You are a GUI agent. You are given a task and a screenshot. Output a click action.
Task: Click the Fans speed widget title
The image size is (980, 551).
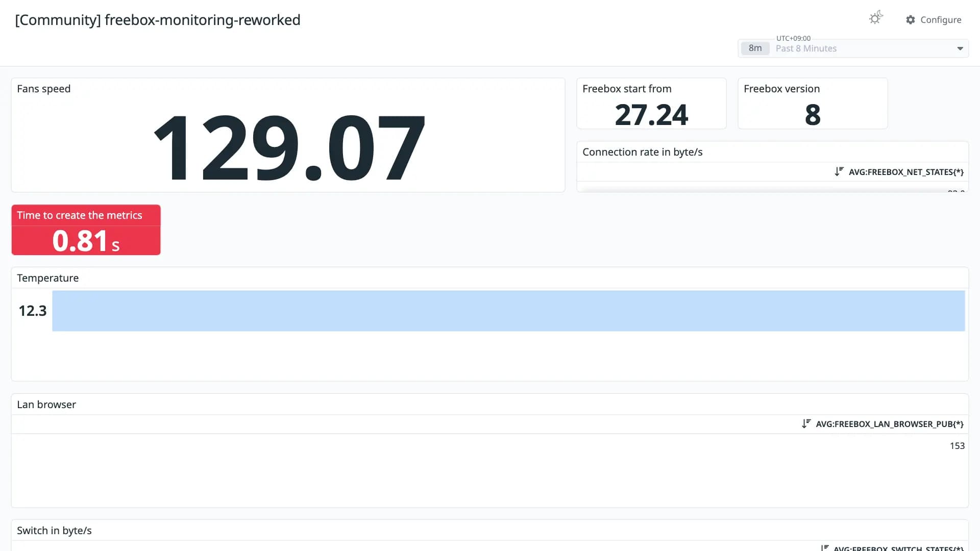pyautogui.click(x=44, y=89)
